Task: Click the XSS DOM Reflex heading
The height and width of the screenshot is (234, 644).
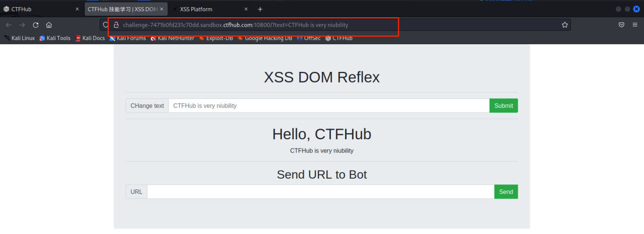Action: tap(322, 77)
